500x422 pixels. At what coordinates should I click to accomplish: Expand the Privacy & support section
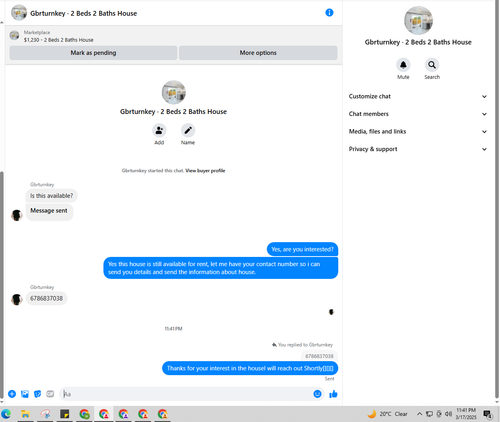tap(418, 149)
